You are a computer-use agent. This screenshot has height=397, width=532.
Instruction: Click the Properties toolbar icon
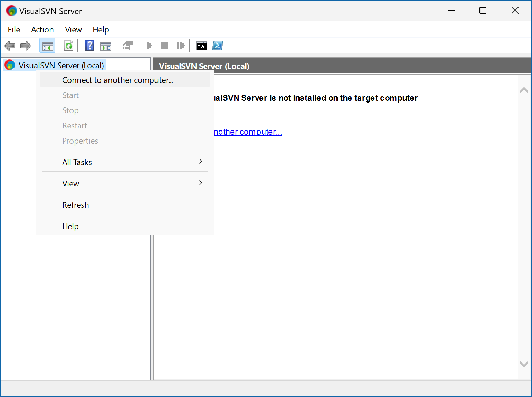(x=127, y=46)
